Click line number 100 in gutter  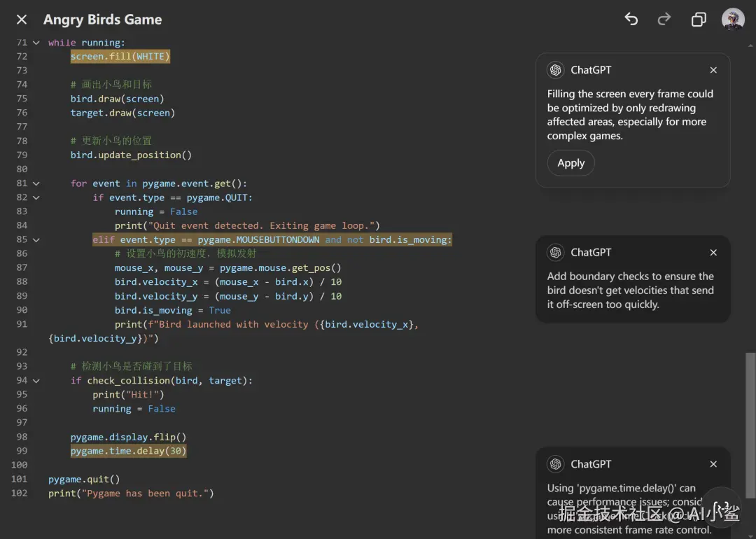[x=20, y=465]
